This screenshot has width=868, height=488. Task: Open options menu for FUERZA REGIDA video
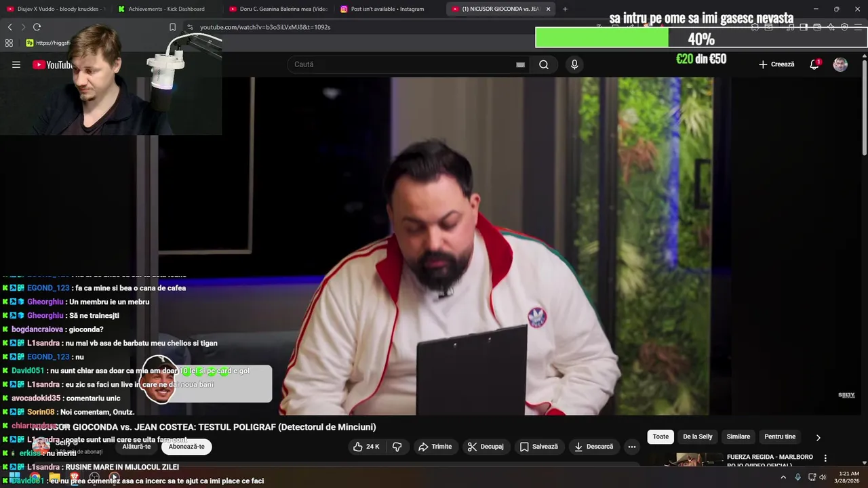[x=825, y=458]
